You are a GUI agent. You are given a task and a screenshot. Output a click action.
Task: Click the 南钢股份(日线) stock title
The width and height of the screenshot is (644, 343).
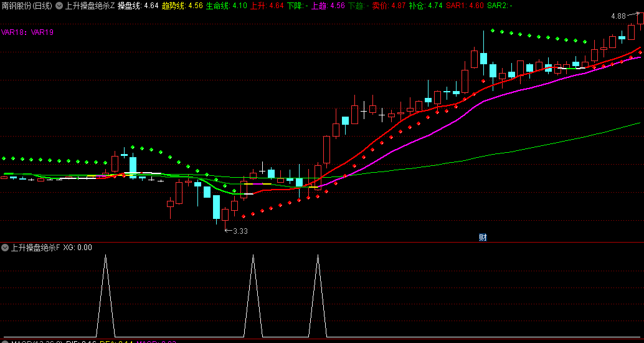(27, 6)
